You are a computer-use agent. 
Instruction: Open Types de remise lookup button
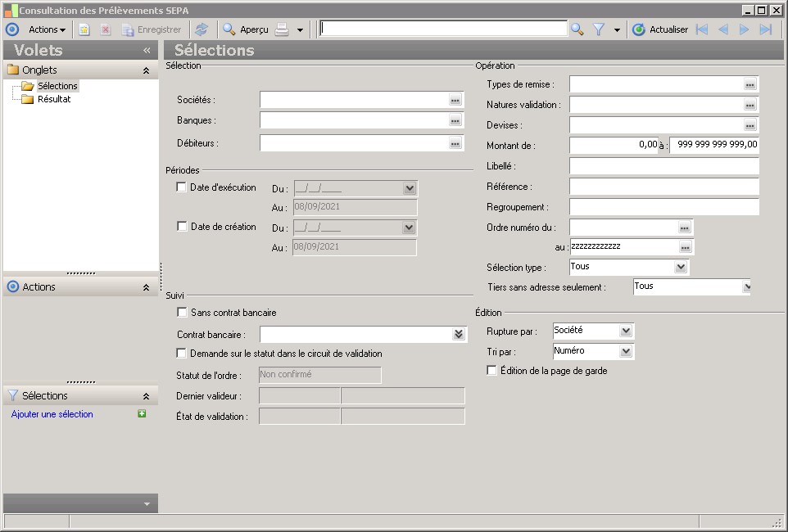pos(750,84)
